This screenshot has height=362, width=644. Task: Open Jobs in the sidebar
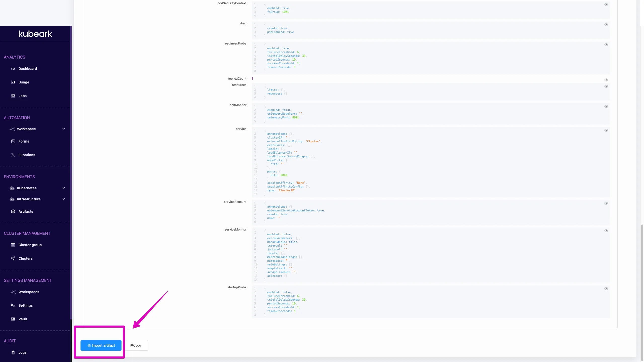22,96
